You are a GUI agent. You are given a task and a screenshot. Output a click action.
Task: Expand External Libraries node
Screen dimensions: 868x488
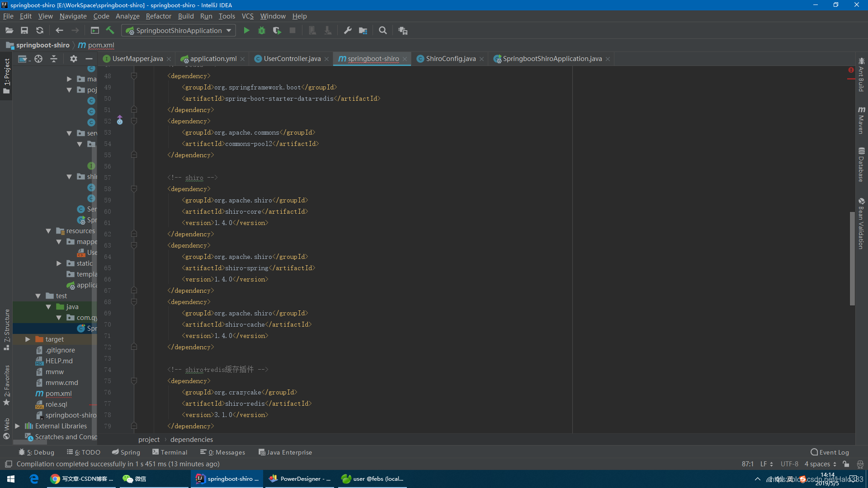coord(17,426)
